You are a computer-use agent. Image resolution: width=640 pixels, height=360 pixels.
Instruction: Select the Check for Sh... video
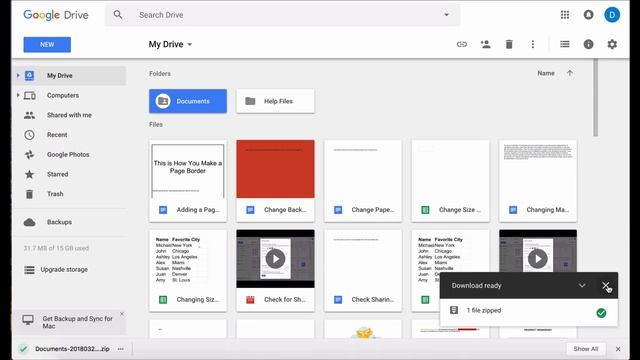click(x=275, y=271)
